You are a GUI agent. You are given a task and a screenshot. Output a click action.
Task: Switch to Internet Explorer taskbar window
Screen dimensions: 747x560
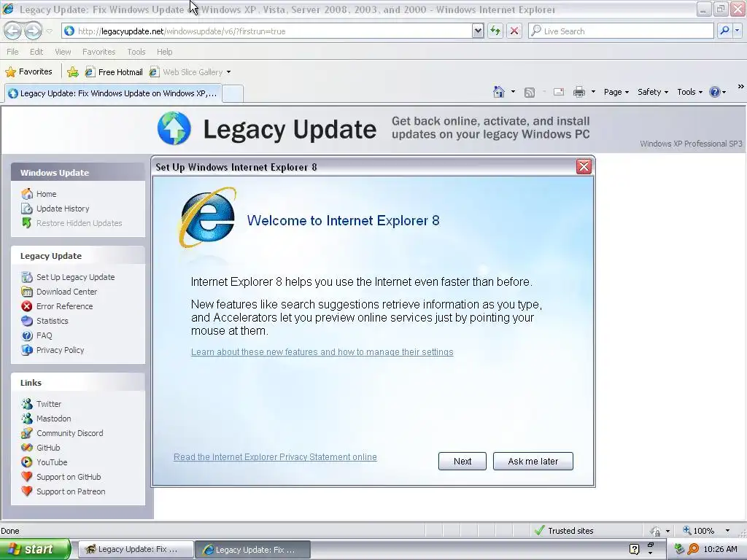pos(253,549)
